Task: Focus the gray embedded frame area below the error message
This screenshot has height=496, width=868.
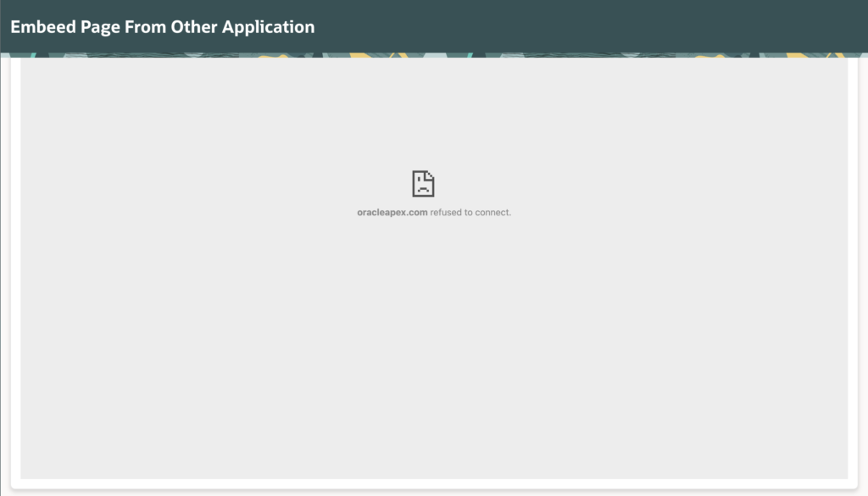Action: (x=434, y=356)
